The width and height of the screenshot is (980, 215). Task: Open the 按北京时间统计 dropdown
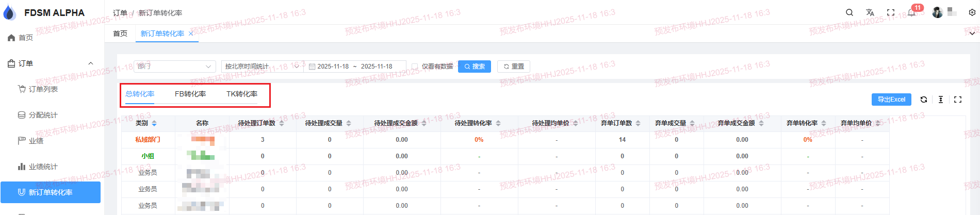click(262, 67)
